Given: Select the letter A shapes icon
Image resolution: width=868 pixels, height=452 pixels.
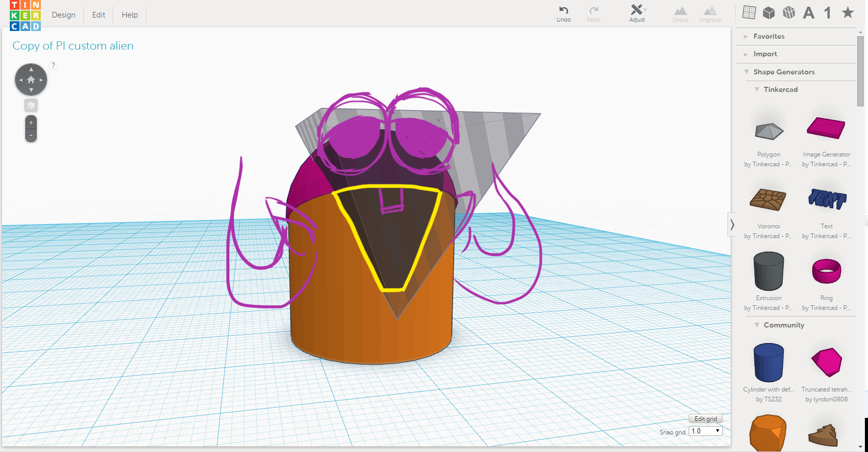Looking at the screenshot, I should click(x=809, y=12).
